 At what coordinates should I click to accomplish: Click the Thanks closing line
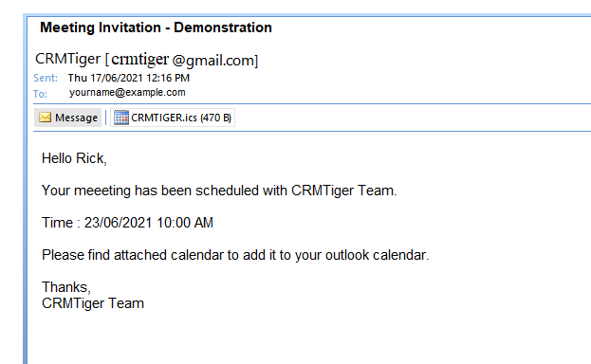(66, 287)
